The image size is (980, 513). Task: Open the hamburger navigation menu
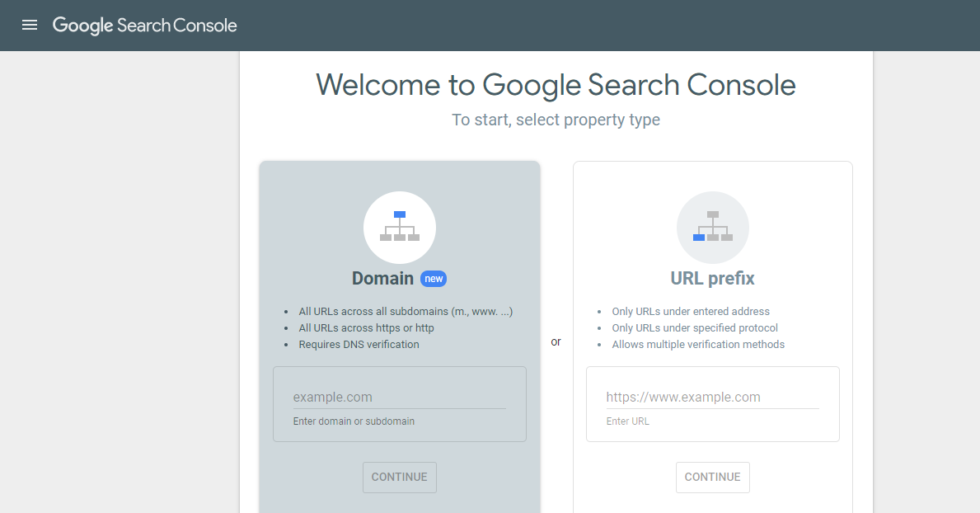pos(30,25)
